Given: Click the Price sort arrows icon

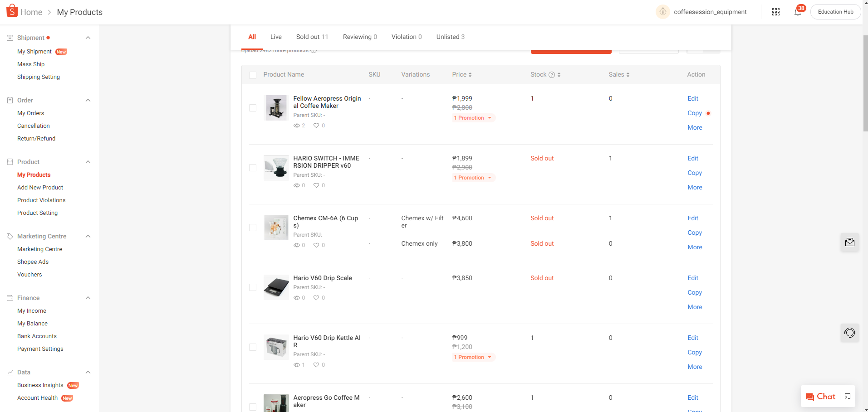Looking at the screenshot, I should [470, 75].
